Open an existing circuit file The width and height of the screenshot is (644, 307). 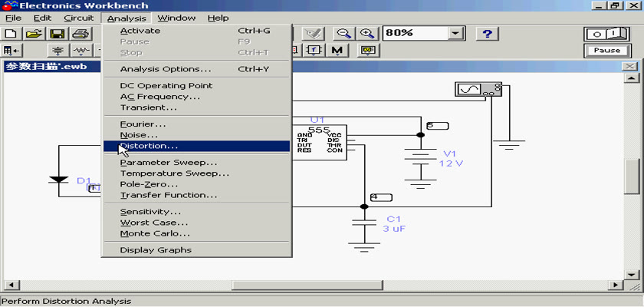click(34, 33)
